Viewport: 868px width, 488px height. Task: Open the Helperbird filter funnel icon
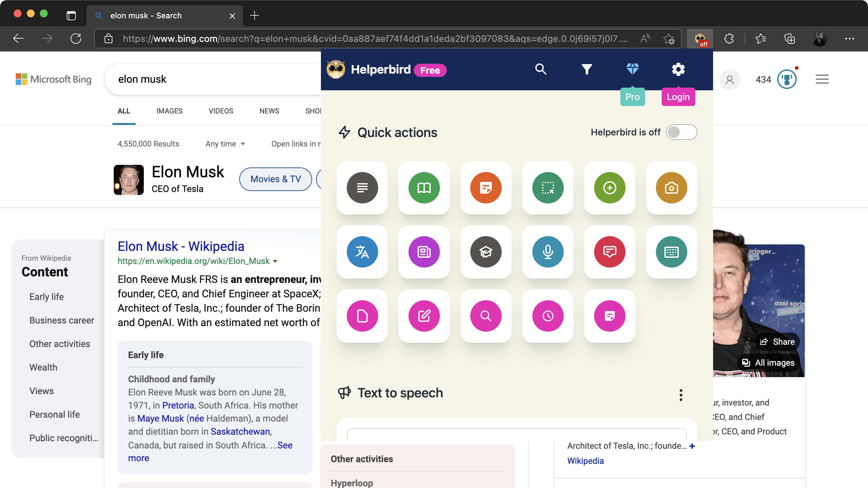[x=586, y=69]
